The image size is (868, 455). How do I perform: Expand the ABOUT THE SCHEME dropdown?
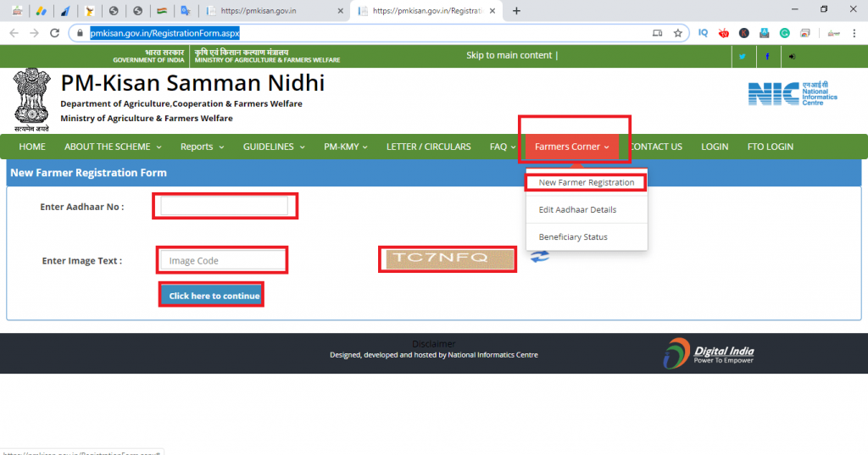coord(113,147)
